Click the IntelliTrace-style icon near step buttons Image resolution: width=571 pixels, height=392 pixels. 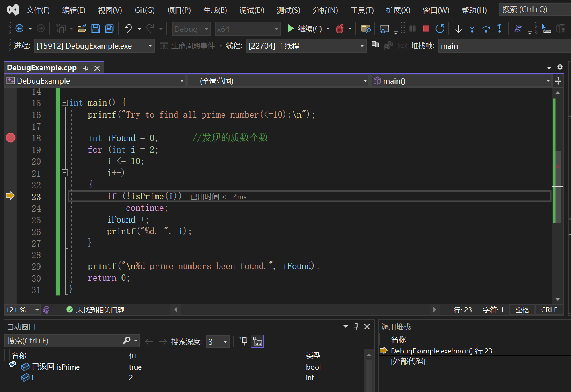point(519,29)
